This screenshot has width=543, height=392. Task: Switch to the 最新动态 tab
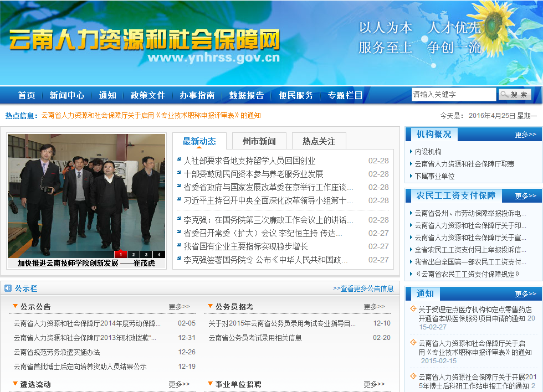click(199, 141)
